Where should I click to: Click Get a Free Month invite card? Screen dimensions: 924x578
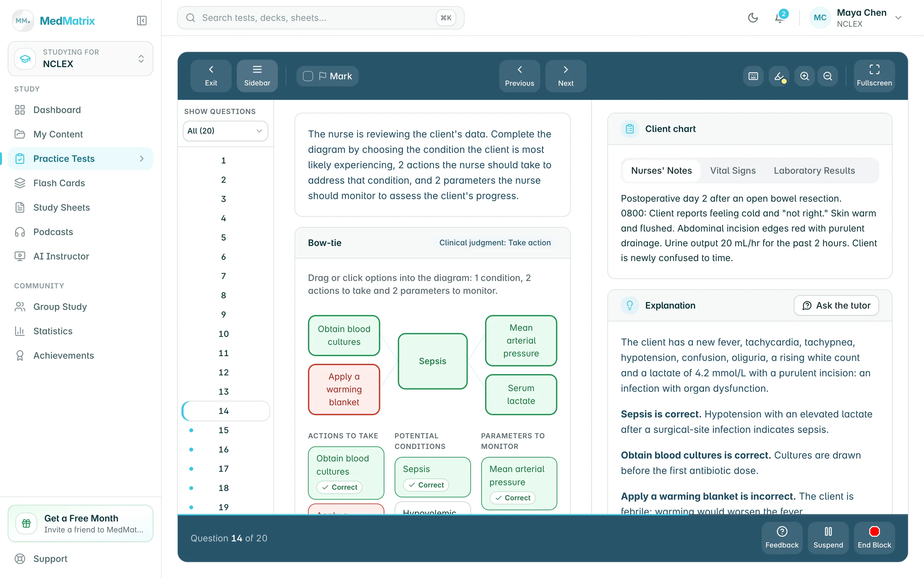[80, 523]
